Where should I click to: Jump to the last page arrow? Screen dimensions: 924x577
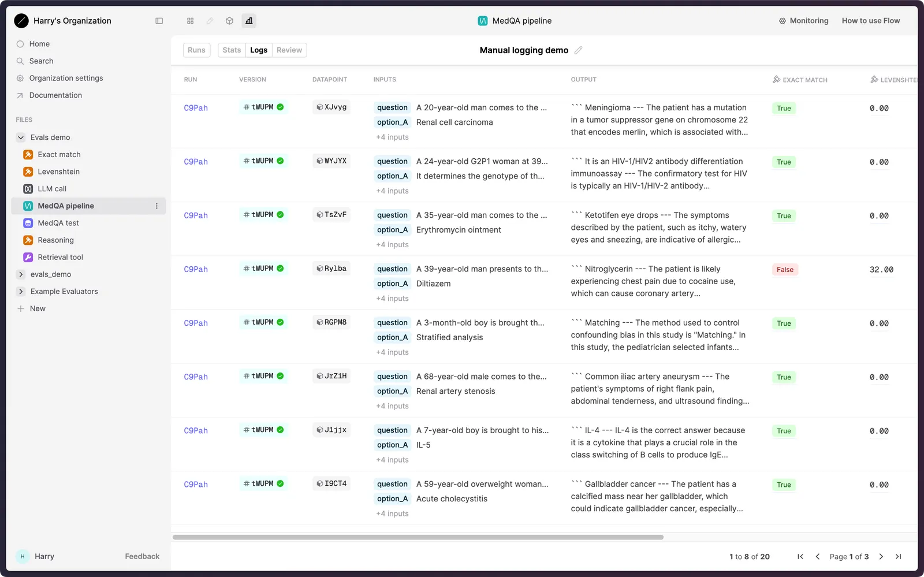point(899,557)
